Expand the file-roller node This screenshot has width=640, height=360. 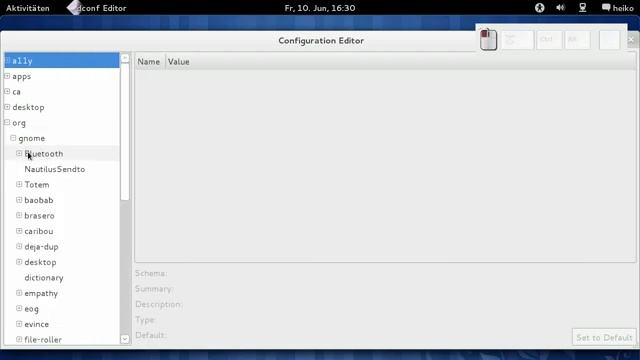point(19,340)
